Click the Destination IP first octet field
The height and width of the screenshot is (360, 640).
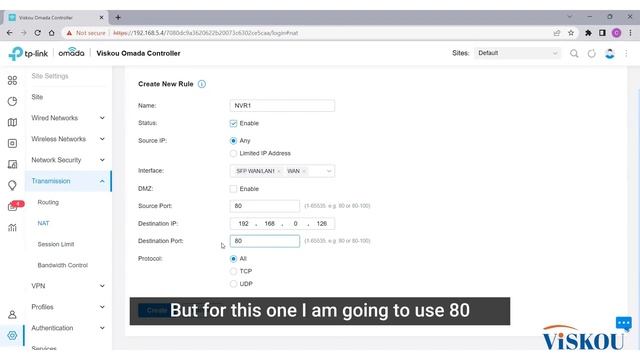coord(243,224)
